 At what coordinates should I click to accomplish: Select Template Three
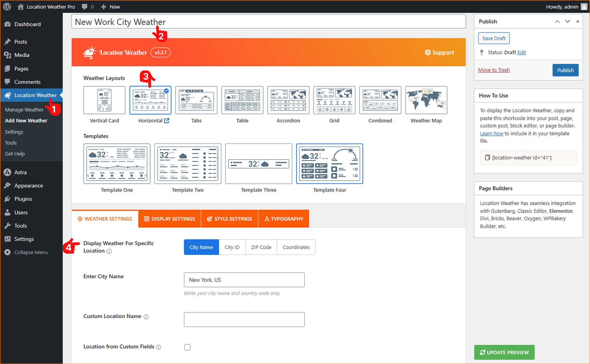coord(258,164)
